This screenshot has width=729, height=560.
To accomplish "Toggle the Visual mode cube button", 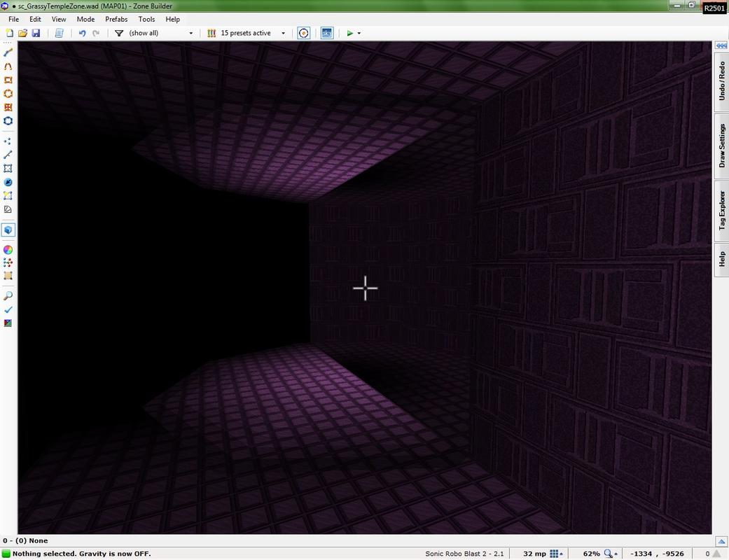I will click(8, 230).
